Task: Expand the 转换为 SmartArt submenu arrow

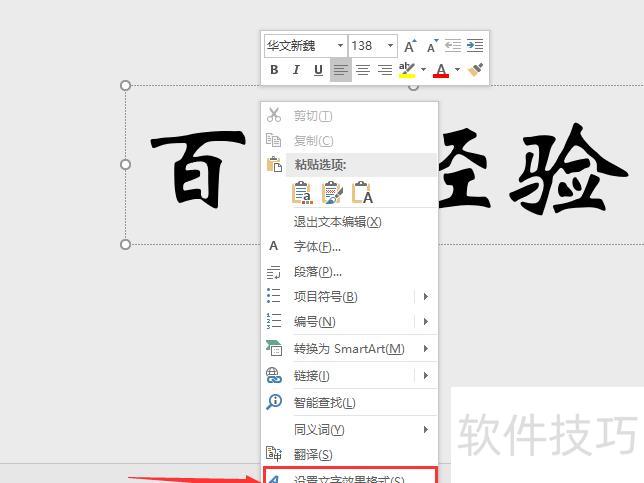Action: pos(426,349)
